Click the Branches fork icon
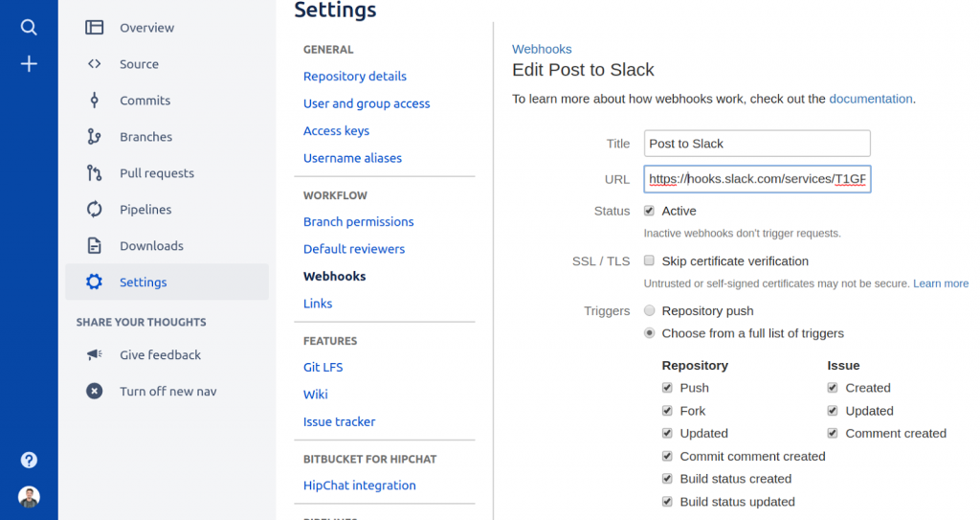The image size is (980, 520). (95, 136)
